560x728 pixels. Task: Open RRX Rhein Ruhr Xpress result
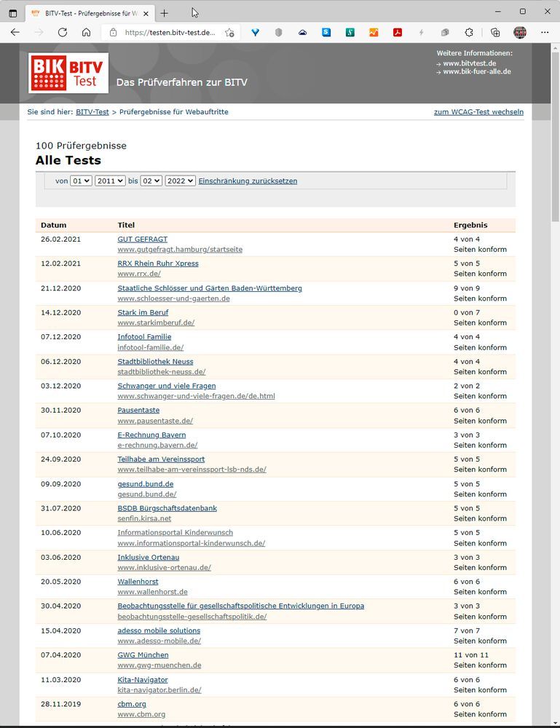pyautogui.click(x=158, y=264)
